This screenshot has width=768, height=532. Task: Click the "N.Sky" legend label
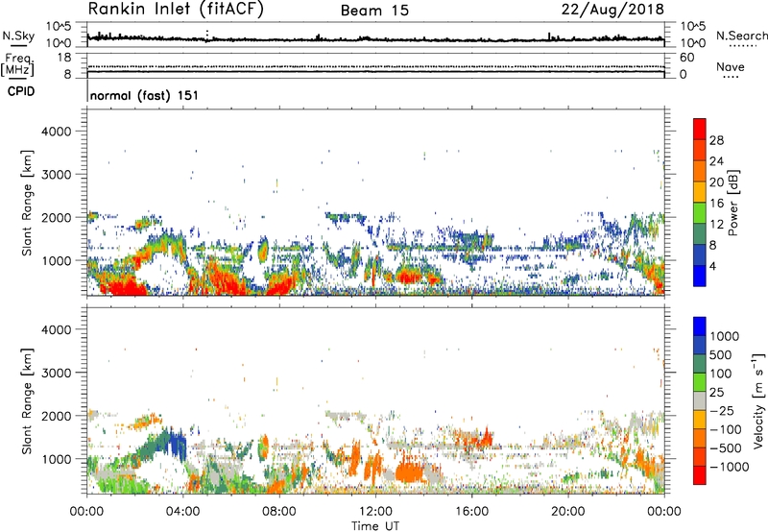pos(18,36)
